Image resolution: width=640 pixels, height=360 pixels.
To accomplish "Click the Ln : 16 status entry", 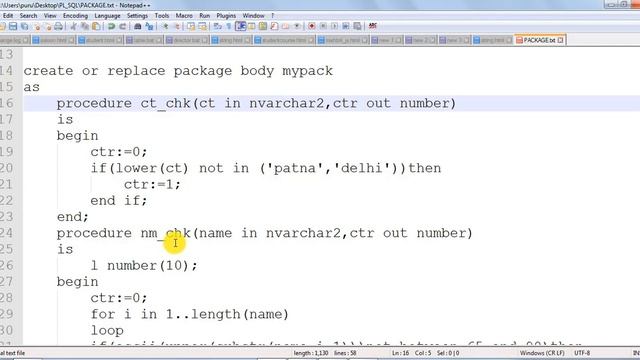I will (401, 353).
